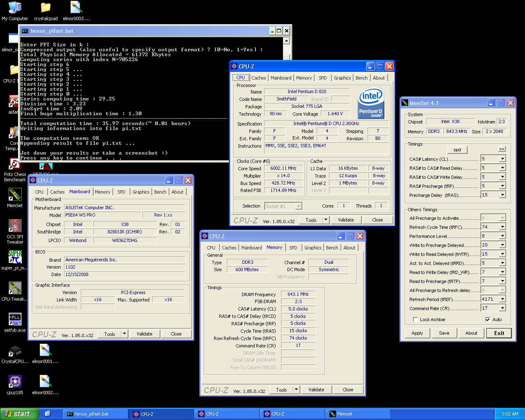
Task: Click the Windows start button
Action: 19,414
